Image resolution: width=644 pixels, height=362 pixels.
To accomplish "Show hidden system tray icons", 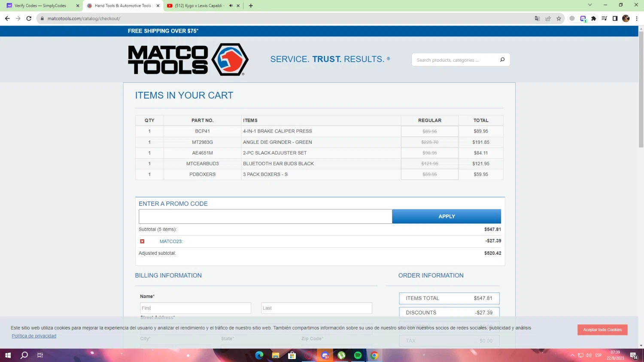I will 572,355.
